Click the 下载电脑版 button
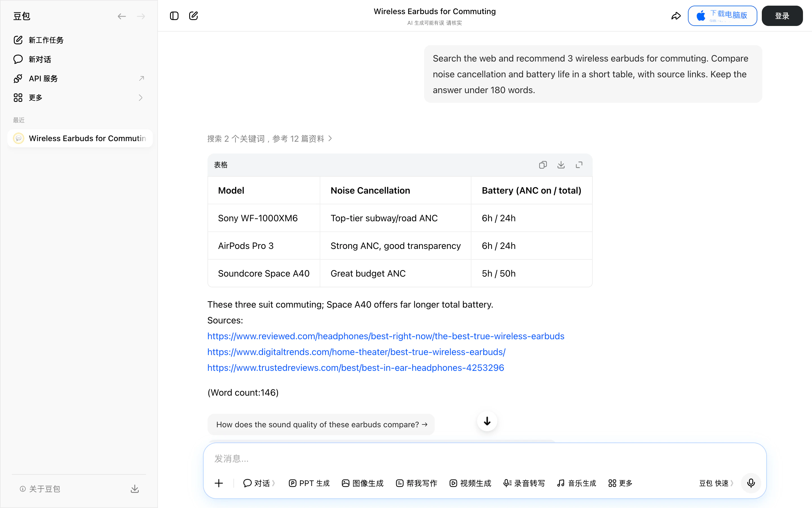The width and height of the screenshot is (812, 508). tap(722, 16)
